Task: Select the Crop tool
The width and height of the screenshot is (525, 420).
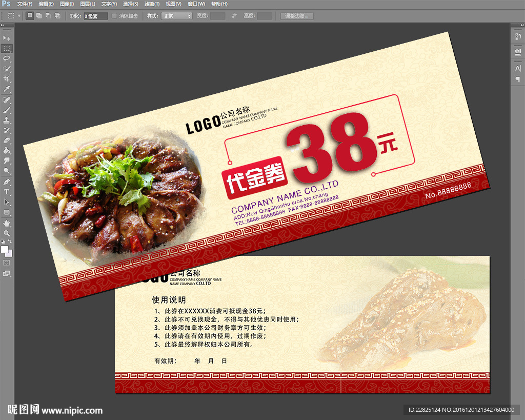Action: (6, 78)
